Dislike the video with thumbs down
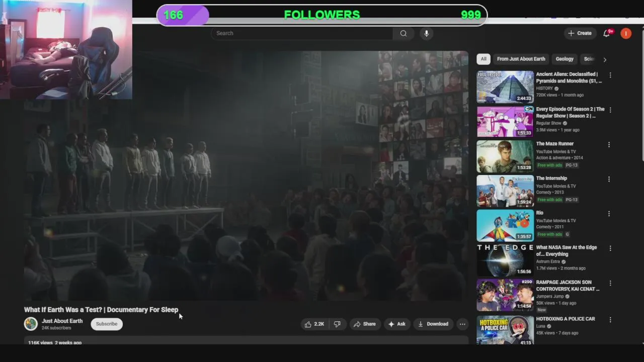644x362 pixels. pyautogui.click(x=337, y=324)
